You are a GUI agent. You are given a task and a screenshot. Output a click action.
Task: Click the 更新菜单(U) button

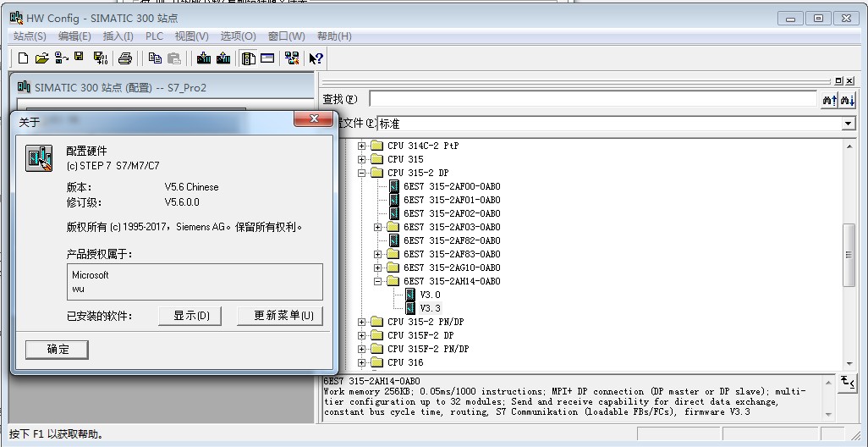coord(283,316)
